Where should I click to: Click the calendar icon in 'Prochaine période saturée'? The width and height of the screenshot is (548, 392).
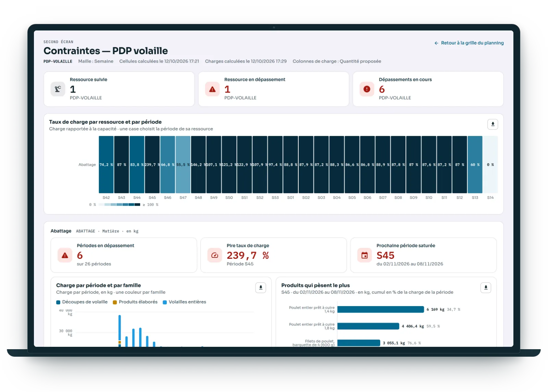point(364,255)
